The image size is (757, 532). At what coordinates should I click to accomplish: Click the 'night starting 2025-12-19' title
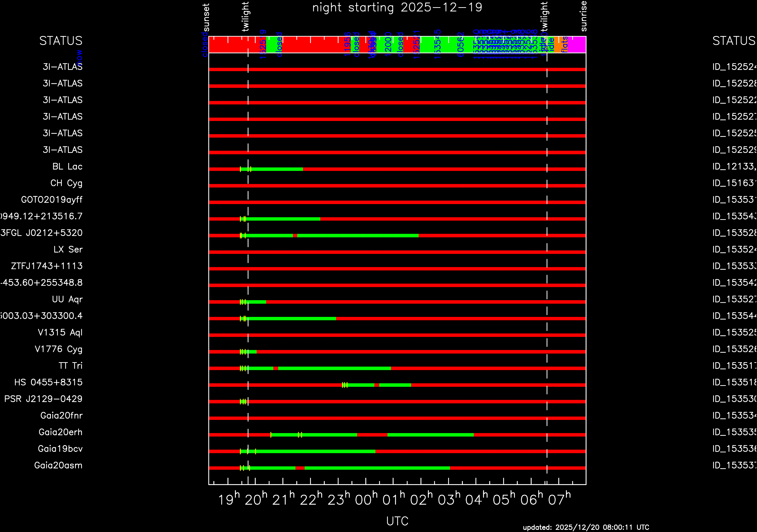(x=397, y=8)
